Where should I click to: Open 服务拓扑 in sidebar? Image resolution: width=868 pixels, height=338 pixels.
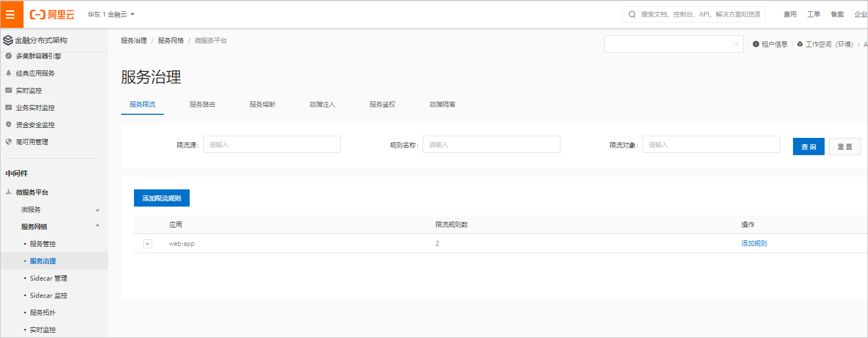pyautogui.click(x=43, y=313)
